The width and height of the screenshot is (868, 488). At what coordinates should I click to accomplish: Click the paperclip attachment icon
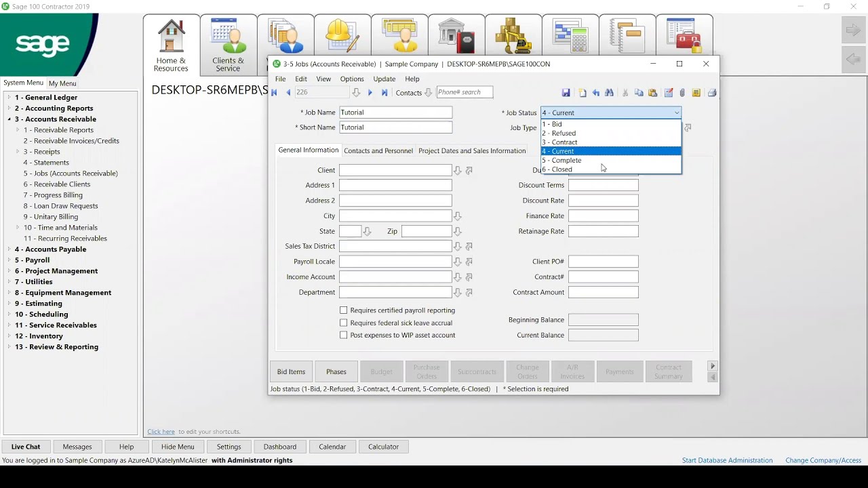682,93
